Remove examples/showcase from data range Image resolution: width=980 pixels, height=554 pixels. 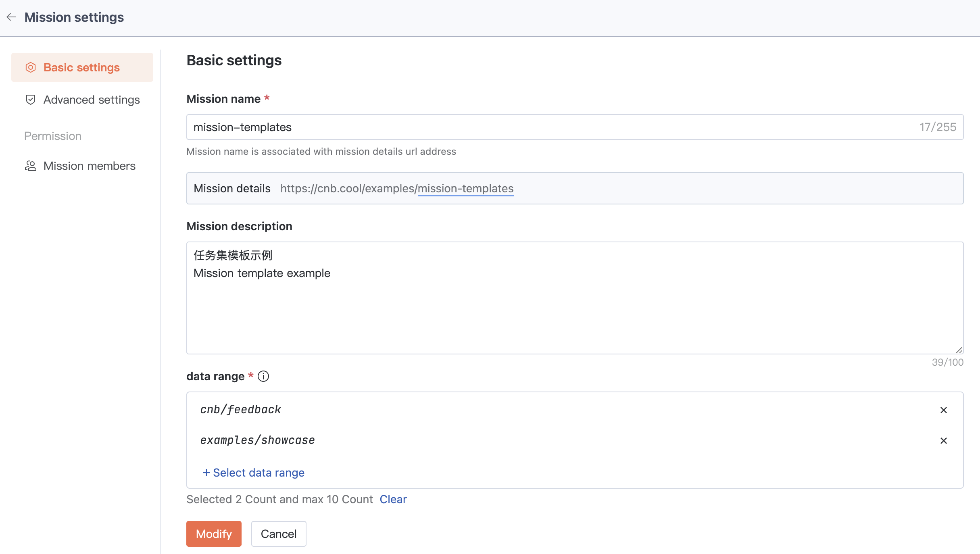[x=943, y=441]
